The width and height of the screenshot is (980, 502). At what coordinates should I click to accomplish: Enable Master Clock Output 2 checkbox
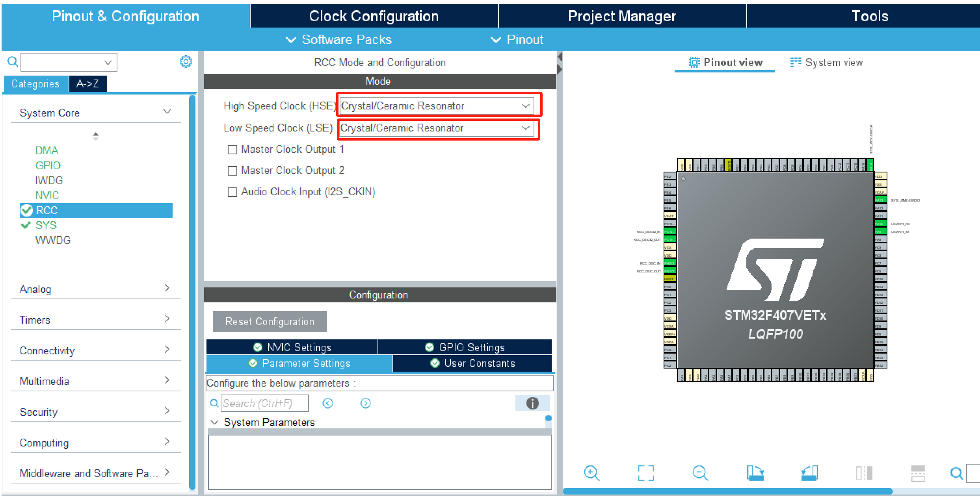coord(232,171)
